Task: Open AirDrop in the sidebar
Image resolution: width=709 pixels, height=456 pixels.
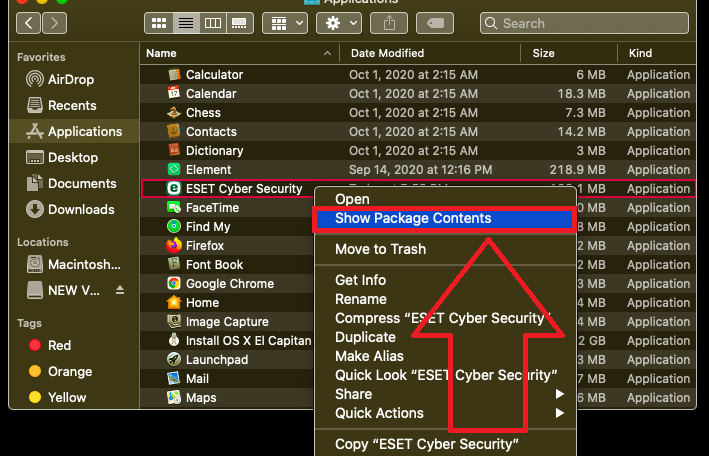Action: pyautogui.click(x=60, y=80)
